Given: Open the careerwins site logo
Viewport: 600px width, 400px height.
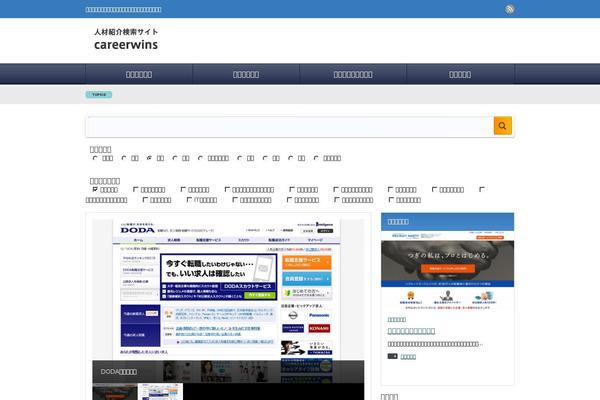Looking at the screenshot, I should [126, 39].
